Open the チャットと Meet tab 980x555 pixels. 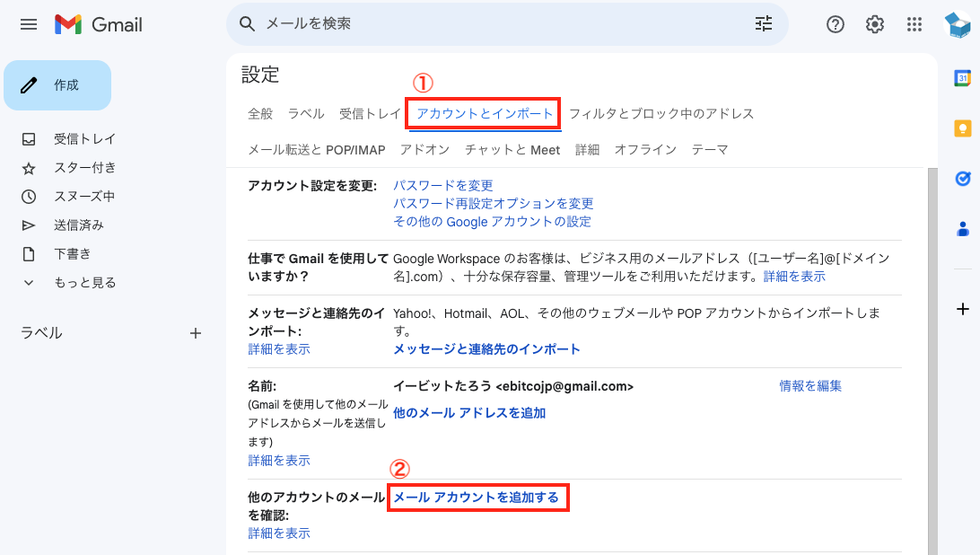[x=512, y=150]
